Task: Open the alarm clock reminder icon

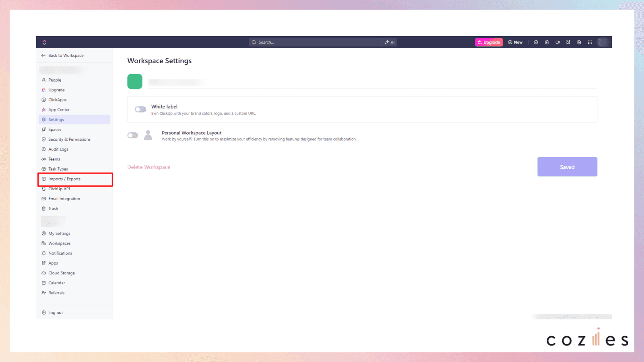Action: tap(568, 42)
